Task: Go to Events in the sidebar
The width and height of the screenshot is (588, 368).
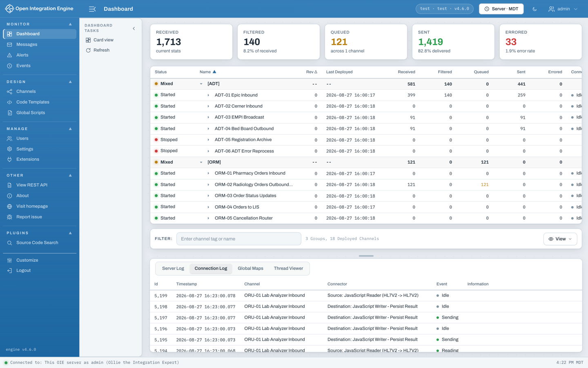Action: coord(40,66)
